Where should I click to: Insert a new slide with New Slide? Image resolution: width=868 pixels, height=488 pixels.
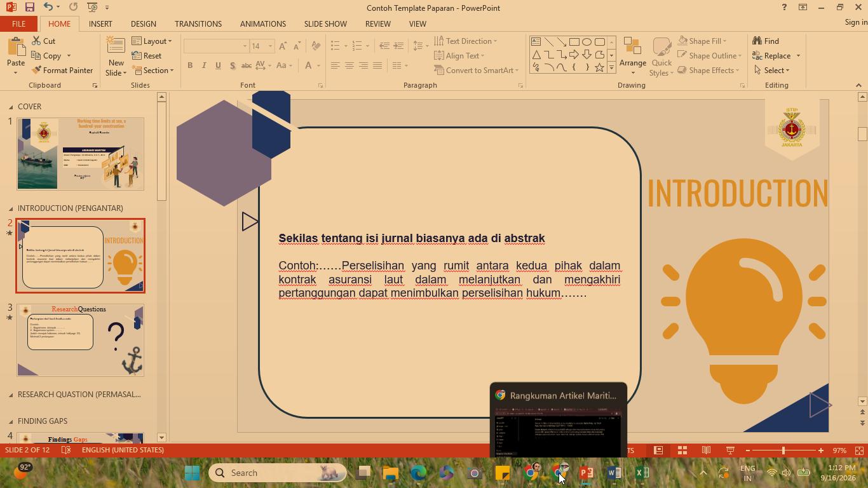click(x=116, y=57)
